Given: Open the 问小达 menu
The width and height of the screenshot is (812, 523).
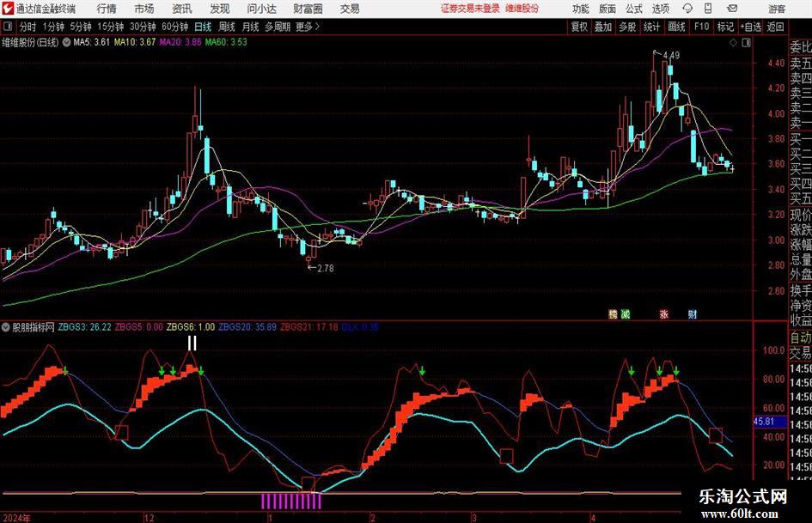Looking at the screenshot, I should point(261,9).
